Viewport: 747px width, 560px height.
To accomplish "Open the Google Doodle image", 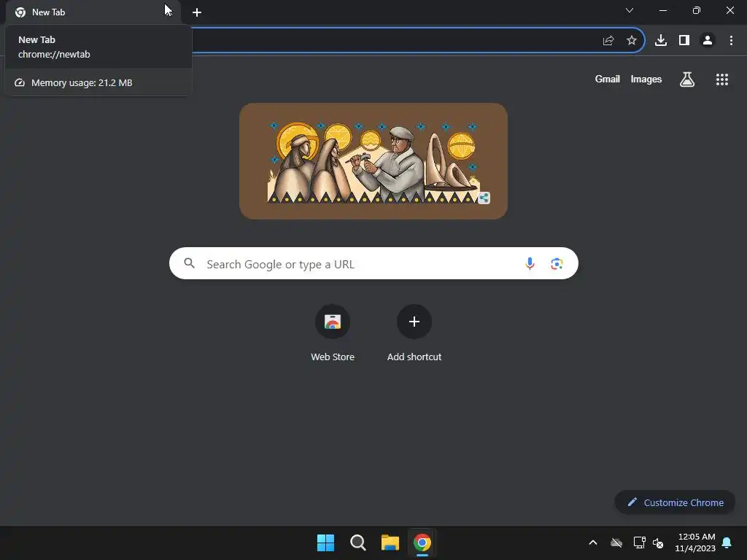I will (x=373, y=161).
